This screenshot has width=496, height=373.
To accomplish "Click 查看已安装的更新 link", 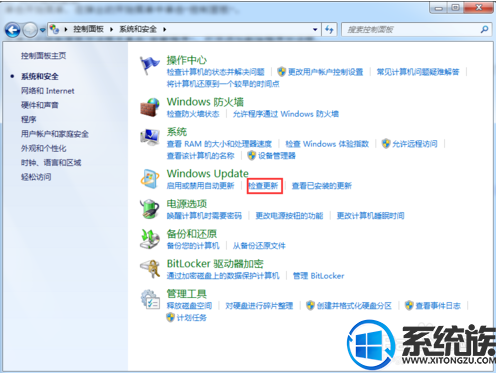I will [322, 186].
